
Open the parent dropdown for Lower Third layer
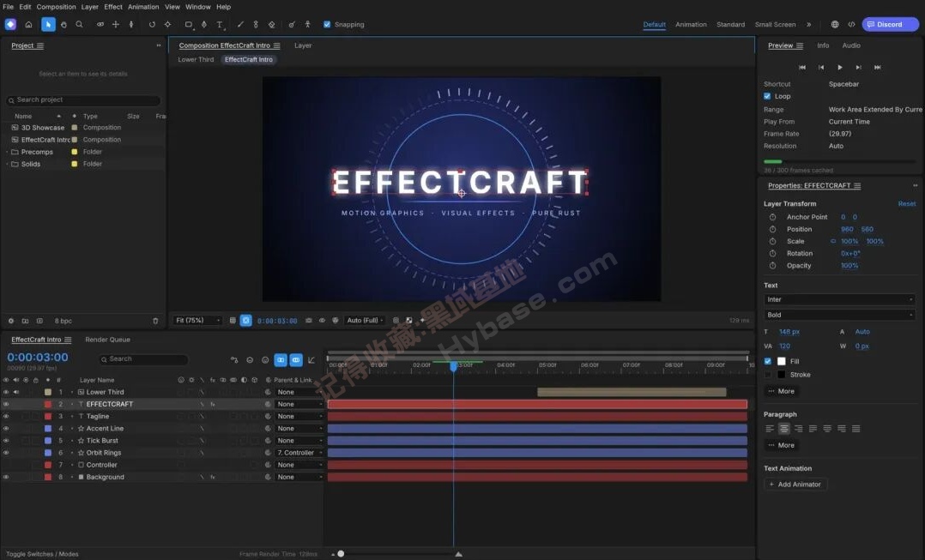pyautogui.click(x=299, y=392)
